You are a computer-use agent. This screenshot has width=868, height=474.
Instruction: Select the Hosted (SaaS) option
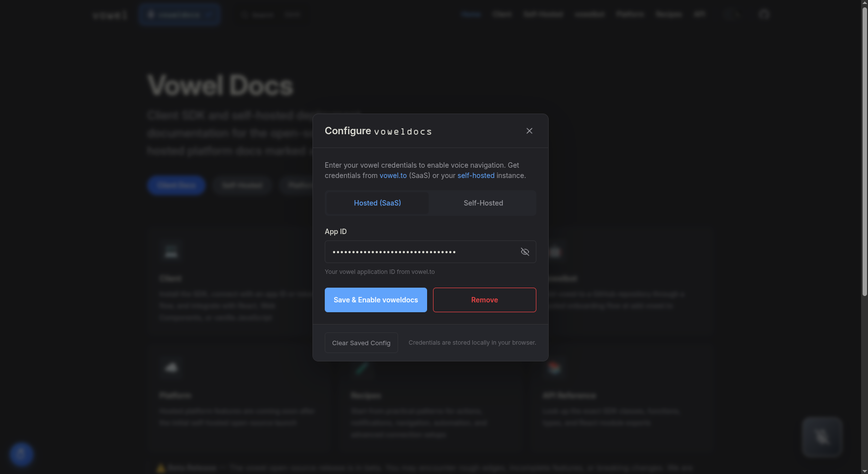coord(377,203)
